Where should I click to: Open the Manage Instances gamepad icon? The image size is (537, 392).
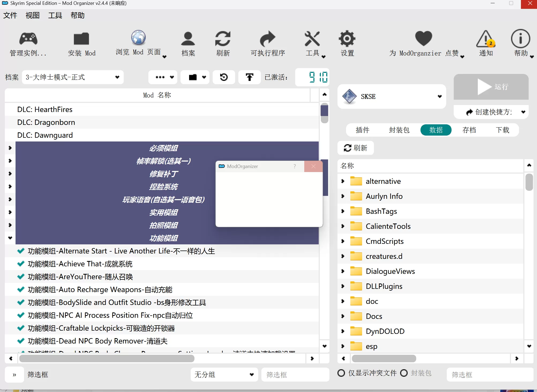pos(28,39)
